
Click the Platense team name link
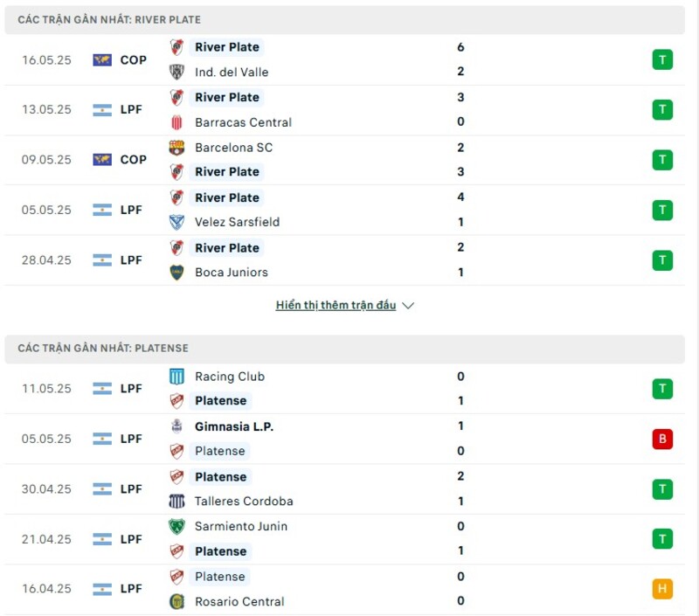click(220, 401)
